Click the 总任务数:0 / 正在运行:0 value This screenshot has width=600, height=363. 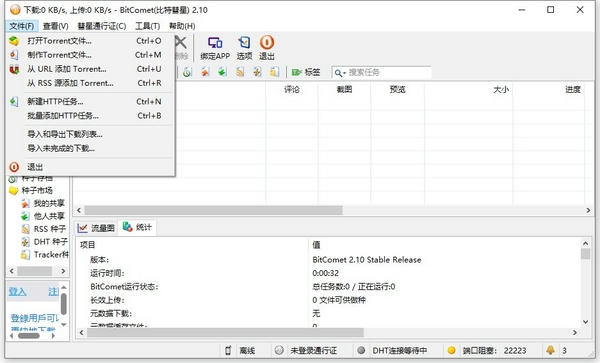(354, 286)
